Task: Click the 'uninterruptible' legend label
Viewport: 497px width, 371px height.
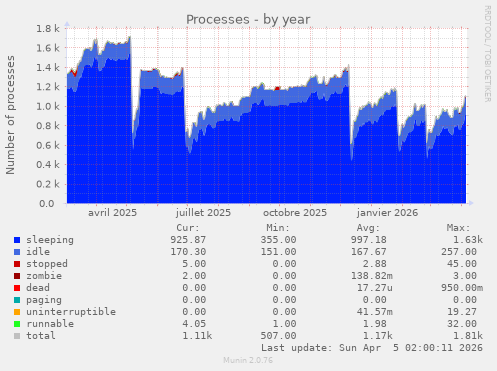Action: click(x=71, y=312)
